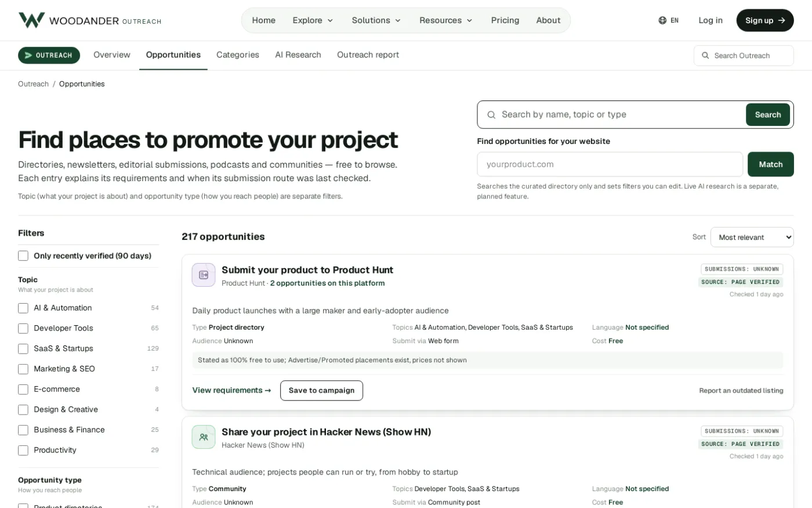
Task: Check the AI & Automation topic filter
Action: pos(23,308)
